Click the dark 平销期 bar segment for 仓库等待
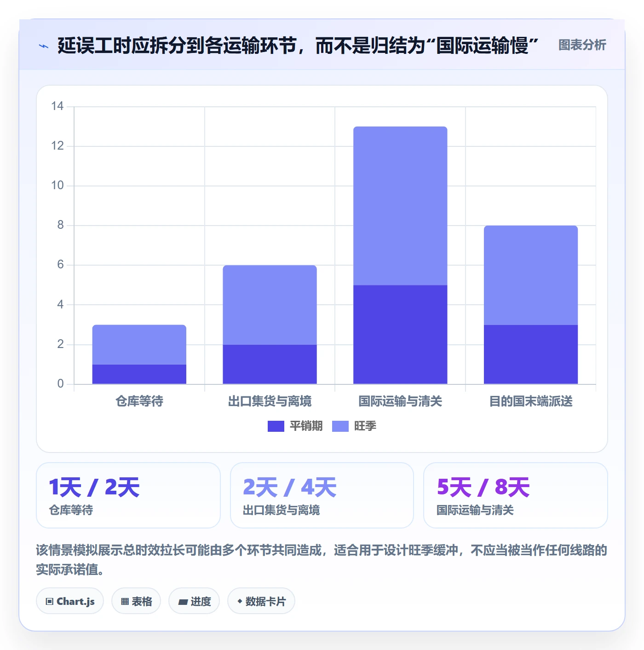 tap(139, 374)
